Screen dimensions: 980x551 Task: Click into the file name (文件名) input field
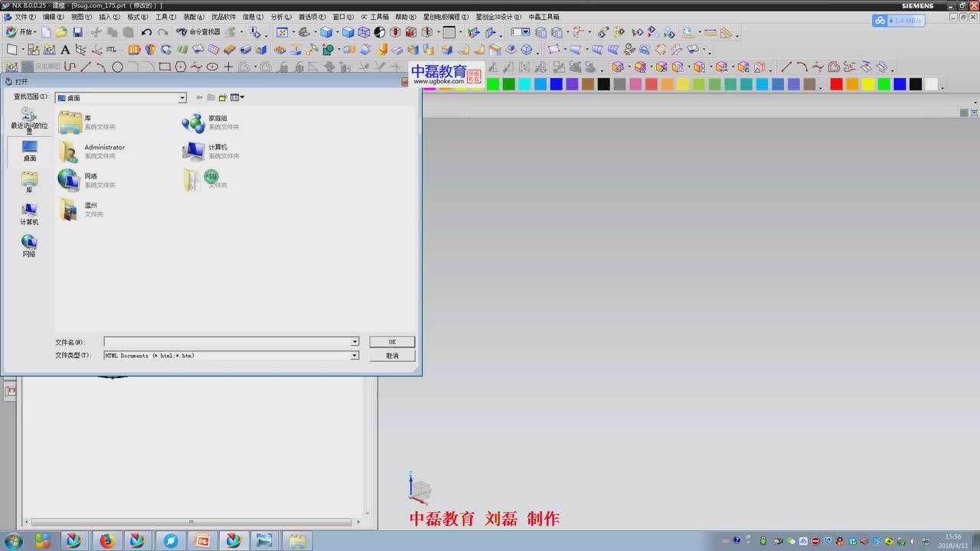point(227,342)
